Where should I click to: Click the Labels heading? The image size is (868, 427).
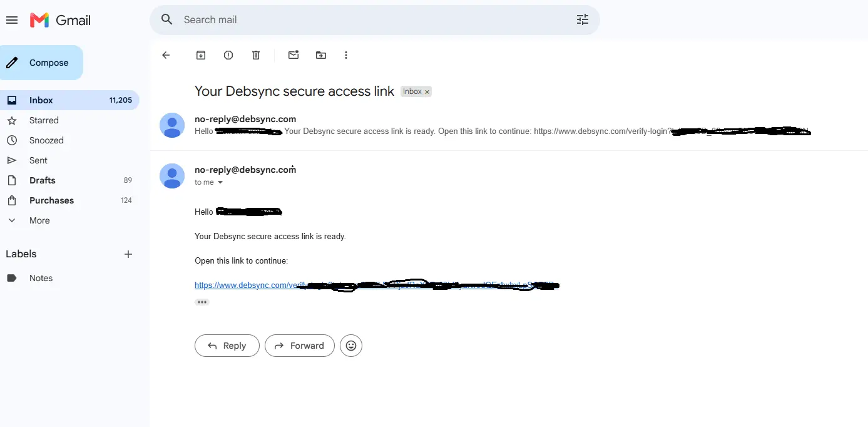[x=21, y=254]
